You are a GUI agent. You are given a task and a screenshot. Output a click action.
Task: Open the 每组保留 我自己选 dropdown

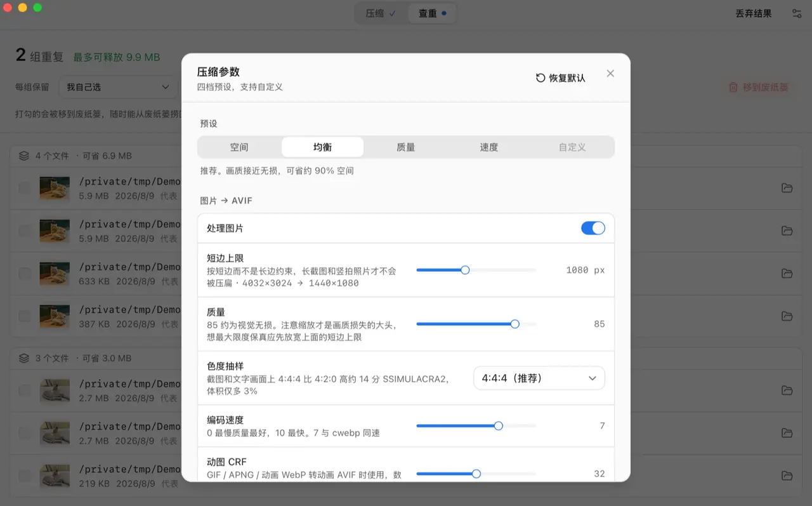119,87
